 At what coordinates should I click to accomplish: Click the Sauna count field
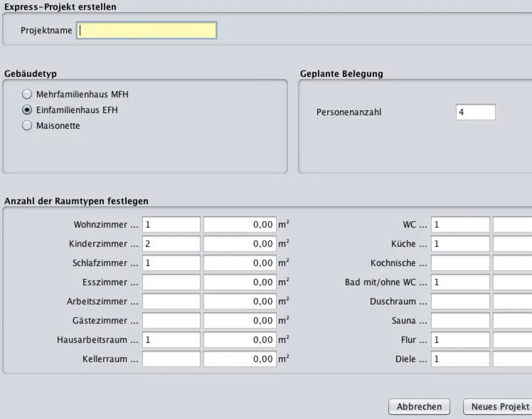pos(460,321)
